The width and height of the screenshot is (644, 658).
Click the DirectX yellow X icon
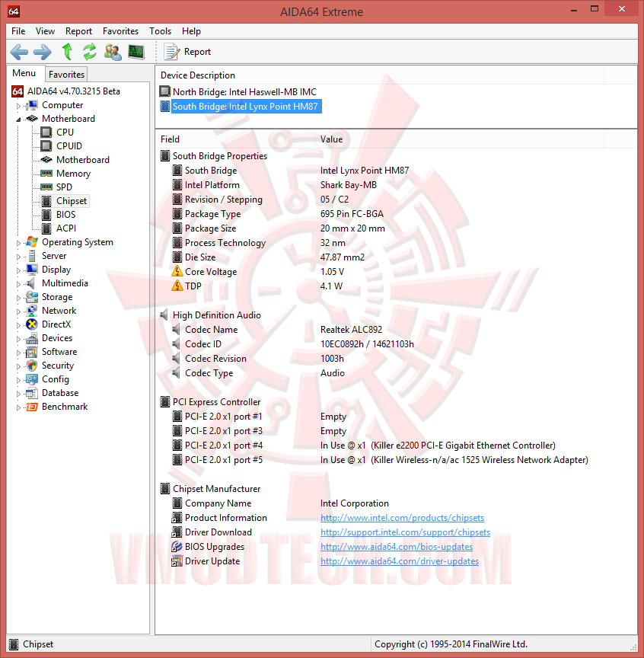tap(32, 324)
